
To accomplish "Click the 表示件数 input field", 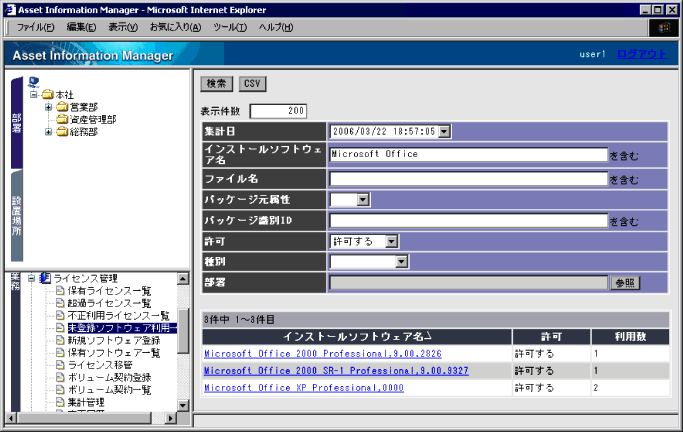I will click(278, 111).
